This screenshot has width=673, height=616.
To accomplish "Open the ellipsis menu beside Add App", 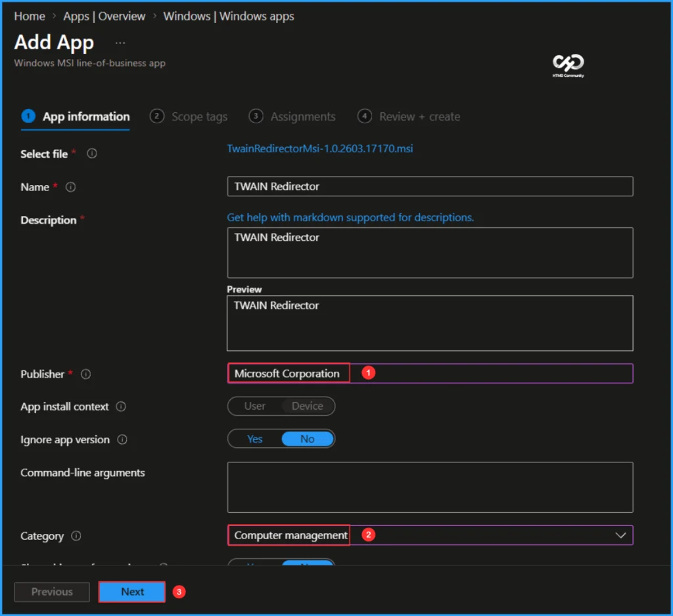I will (120, 43).
